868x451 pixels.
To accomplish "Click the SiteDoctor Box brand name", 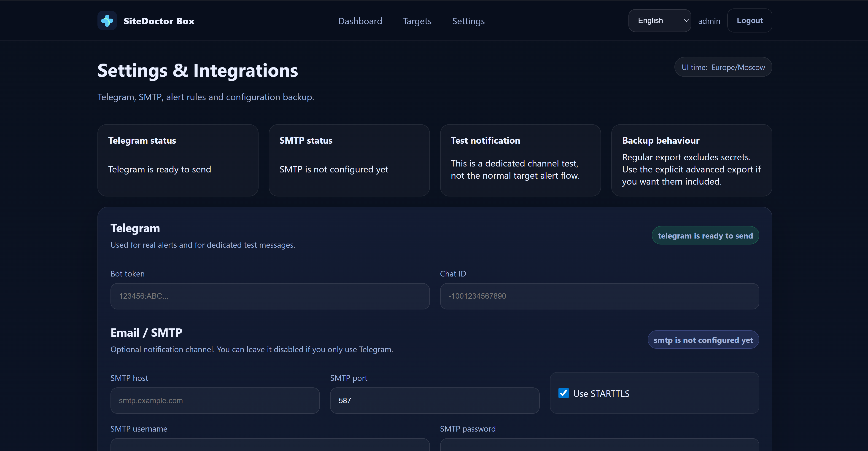I will 159,21.
